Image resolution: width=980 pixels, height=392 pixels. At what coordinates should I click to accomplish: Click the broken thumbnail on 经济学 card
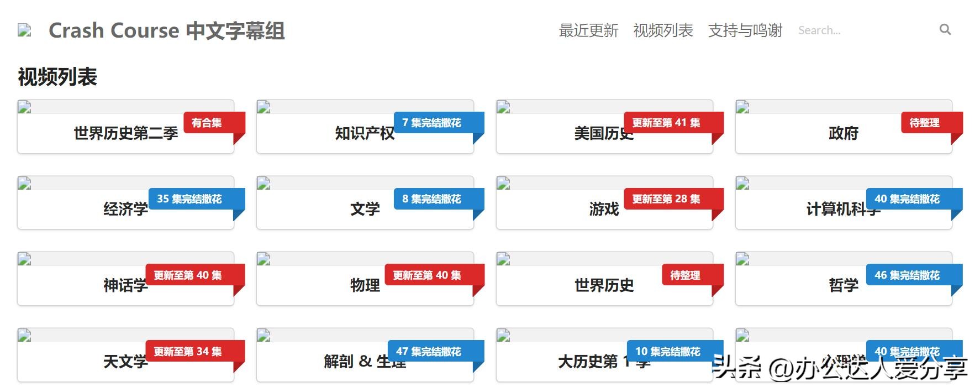(24, 184)
